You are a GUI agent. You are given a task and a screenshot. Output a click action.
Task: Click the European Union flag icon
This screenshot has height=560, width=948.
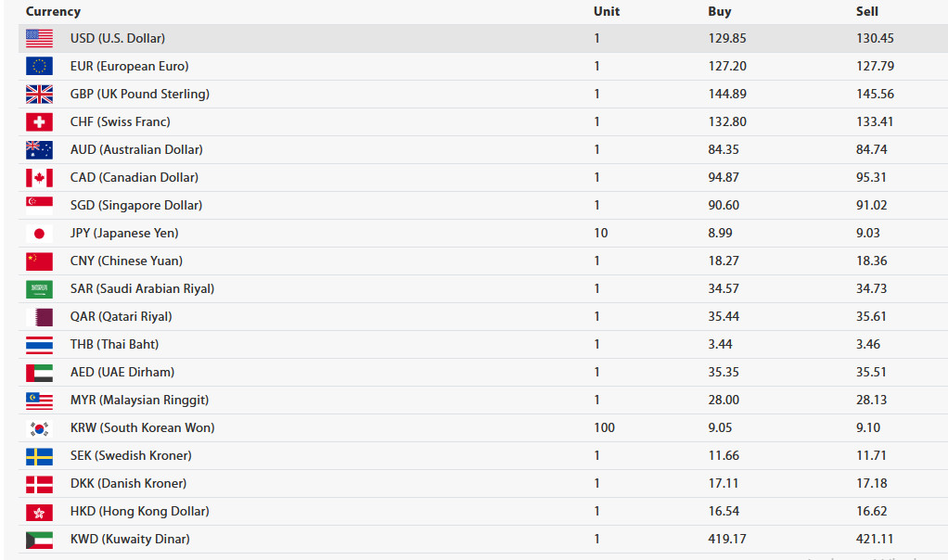(39, 66)
